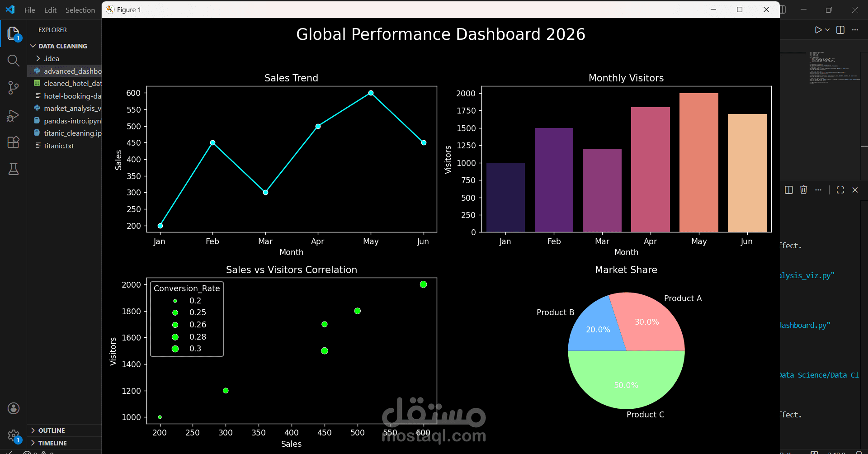Open the Explorer view in activity bar

point(14,34)
